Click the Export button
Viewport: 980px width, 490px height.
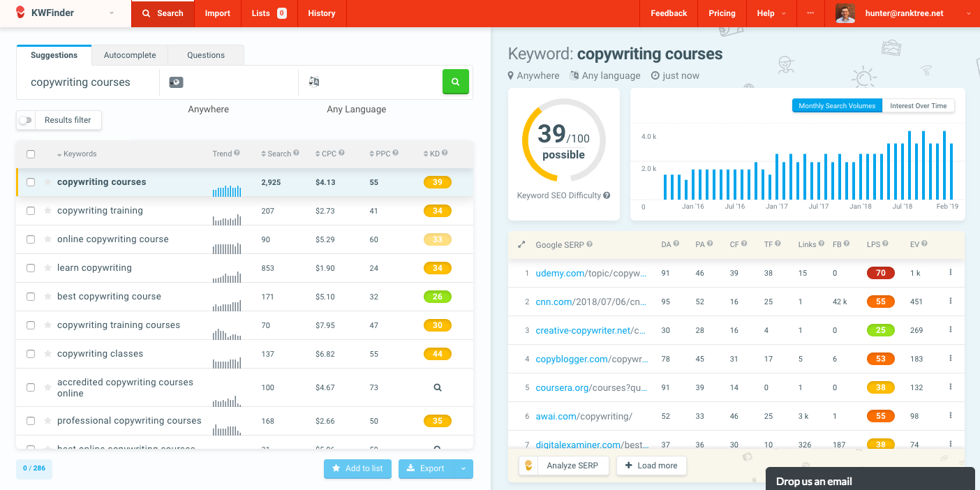426,469
